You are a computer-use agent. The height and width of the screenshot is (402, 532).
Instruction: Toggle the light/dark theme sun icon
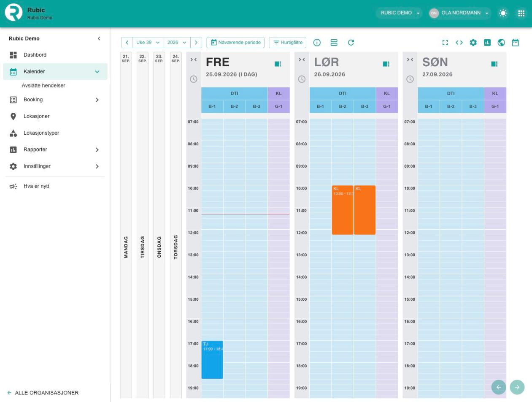(x=503, y=13)
